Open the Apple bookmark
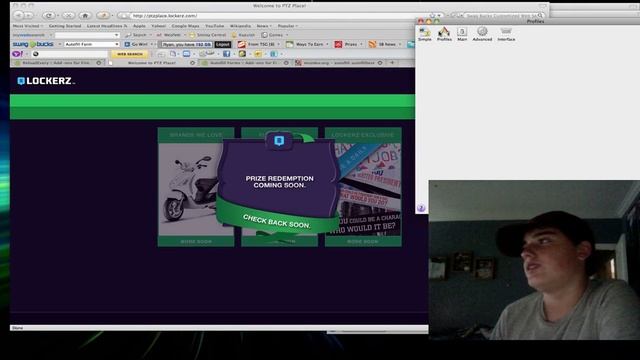640x360 pixels. click(x=139, y=26)
